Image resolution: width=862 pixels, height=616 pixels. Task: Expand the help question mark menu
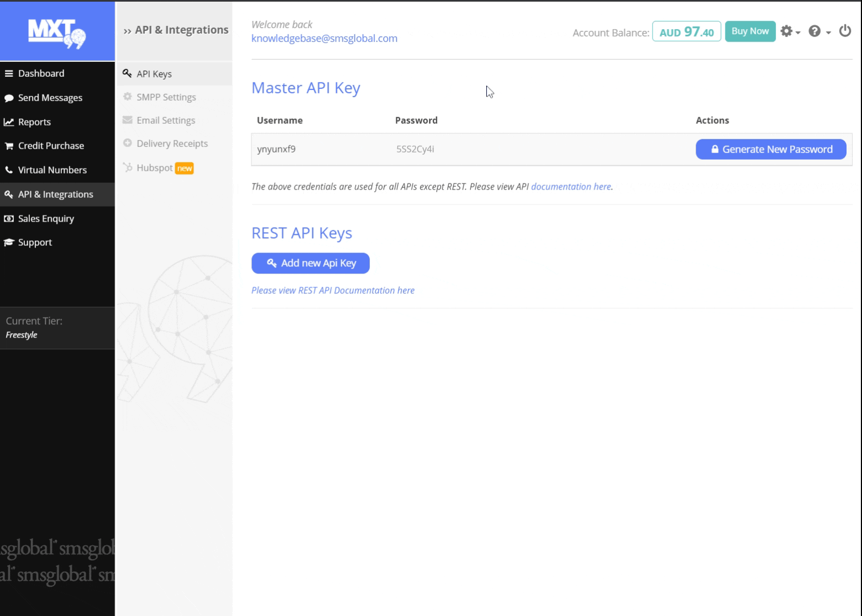[x=819, y=31]
